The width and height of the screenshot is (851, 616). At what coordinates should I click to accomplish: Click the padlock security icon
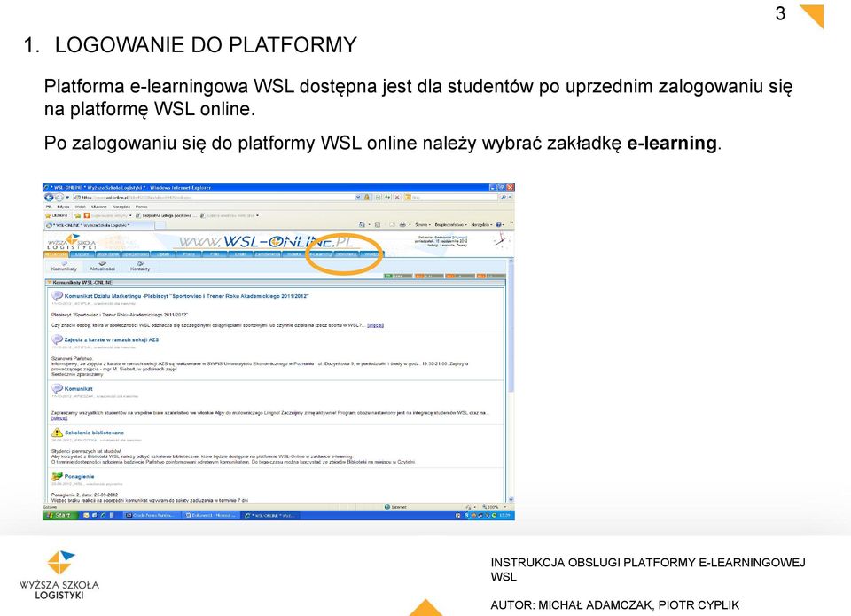tap(367, 197)
